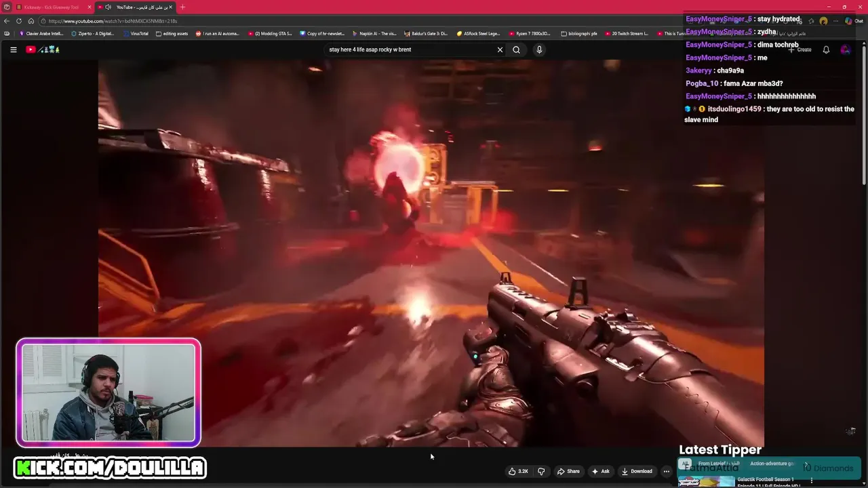Open Galactik Football Season 1 thumbnail

706,482
